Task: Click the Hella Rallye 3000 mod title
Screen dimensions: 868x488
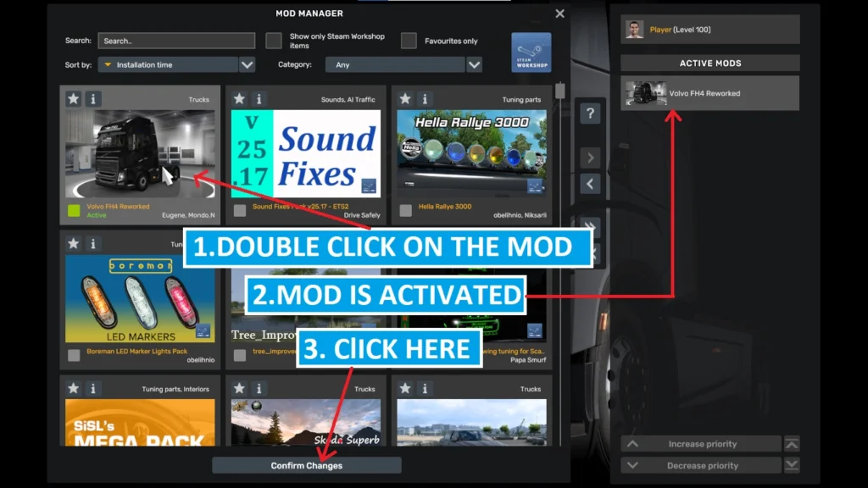Action: pyautogui.click(x=445, y=207)
